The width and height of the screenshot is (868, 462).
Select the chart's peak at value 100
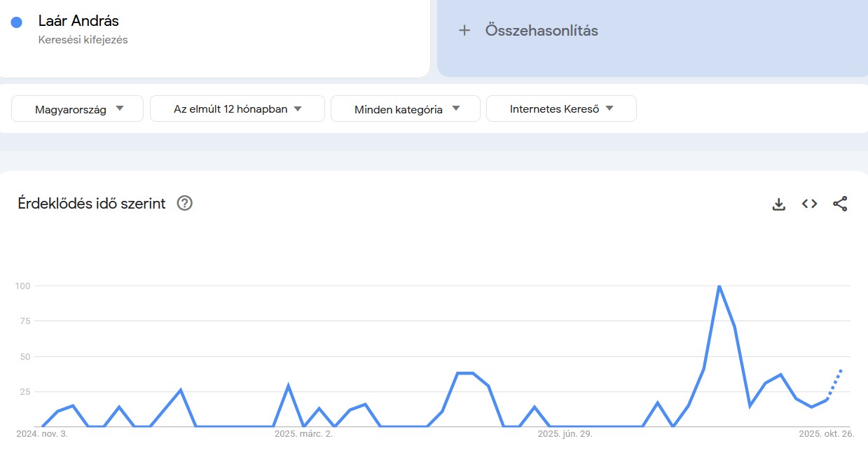[719, 286]
